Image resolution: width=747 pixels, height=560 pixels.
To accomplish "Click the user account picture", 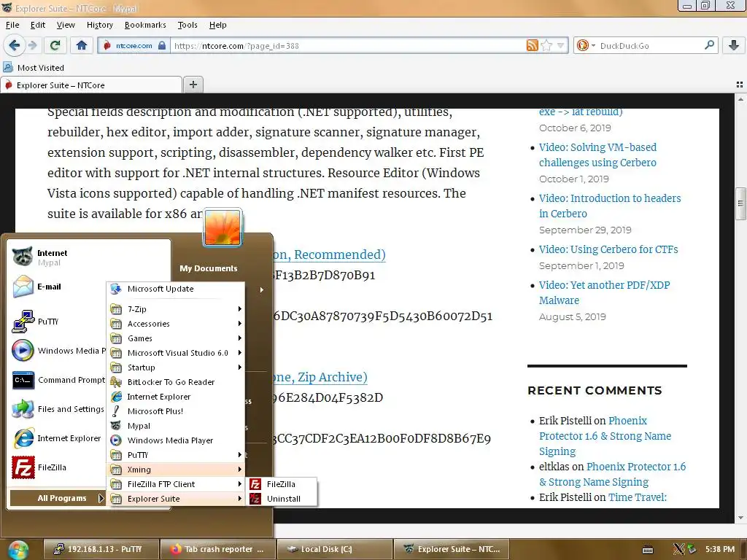I will click(x=222, y=227).
